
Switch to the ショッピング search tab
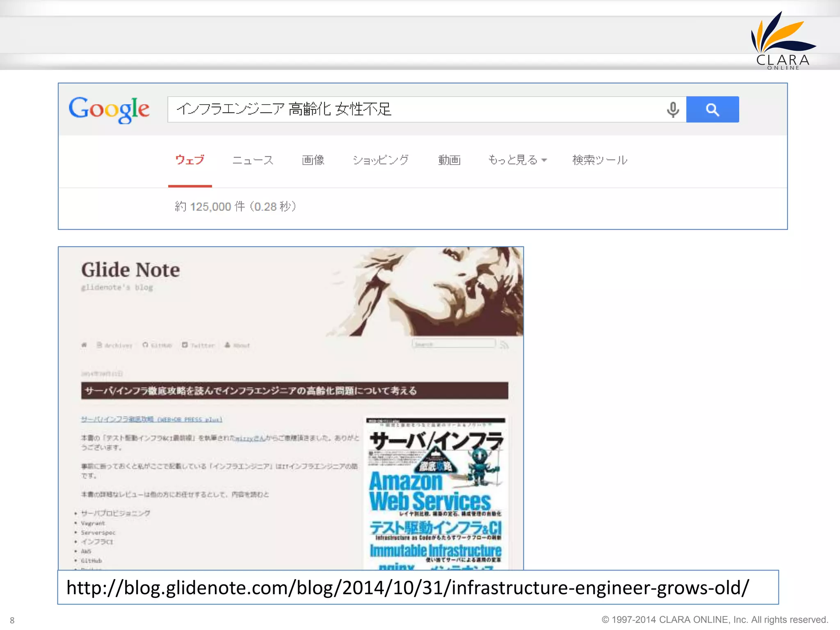(x=381, y=160)
